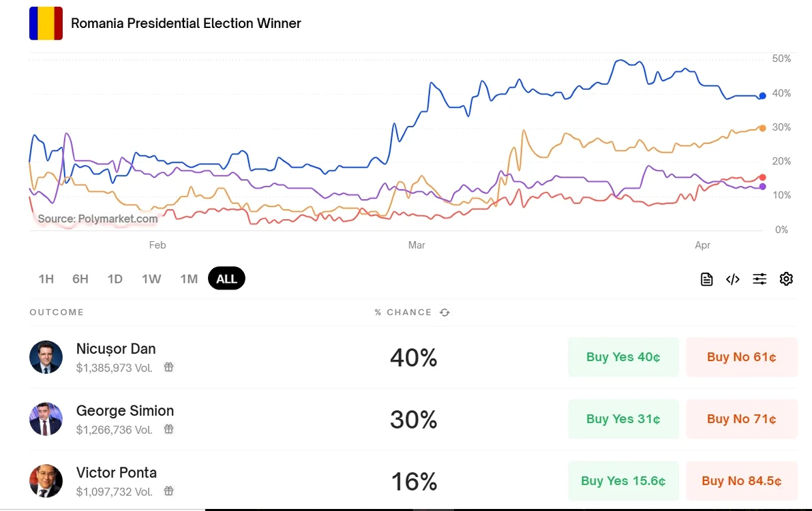
Task: Select the ALL time range
Action: point(227,279)
